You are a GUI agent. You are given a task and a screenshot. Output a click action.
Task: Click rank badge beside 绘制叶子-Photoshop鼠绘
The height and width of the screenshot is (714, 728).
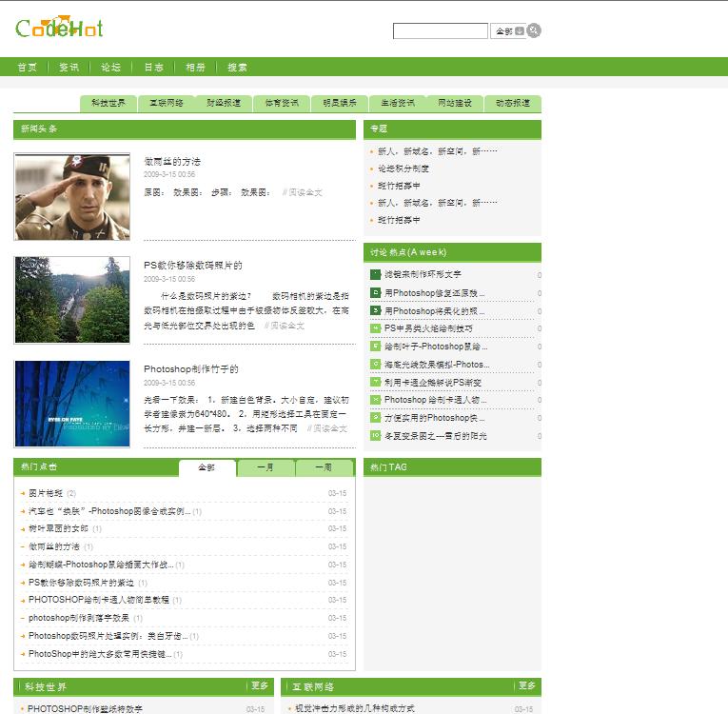click(375, 347)
